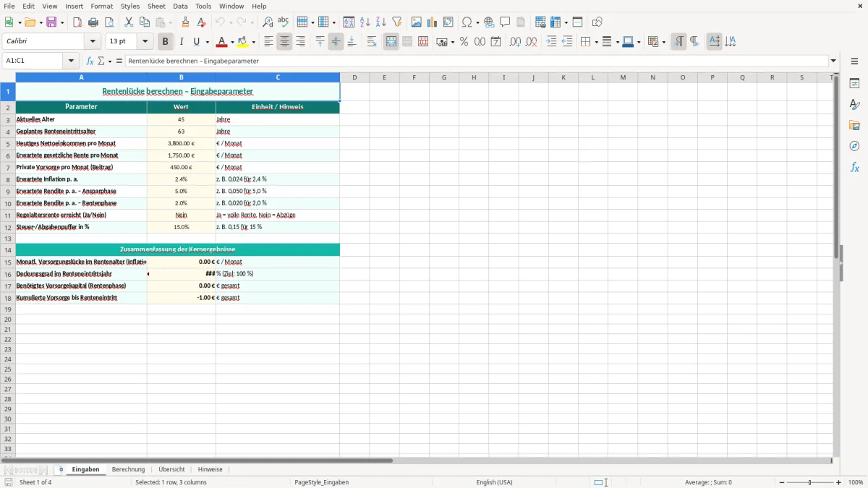Format as percent
Image resolution: width=868 pixels, height=488 pixels.
pos(464,42)
